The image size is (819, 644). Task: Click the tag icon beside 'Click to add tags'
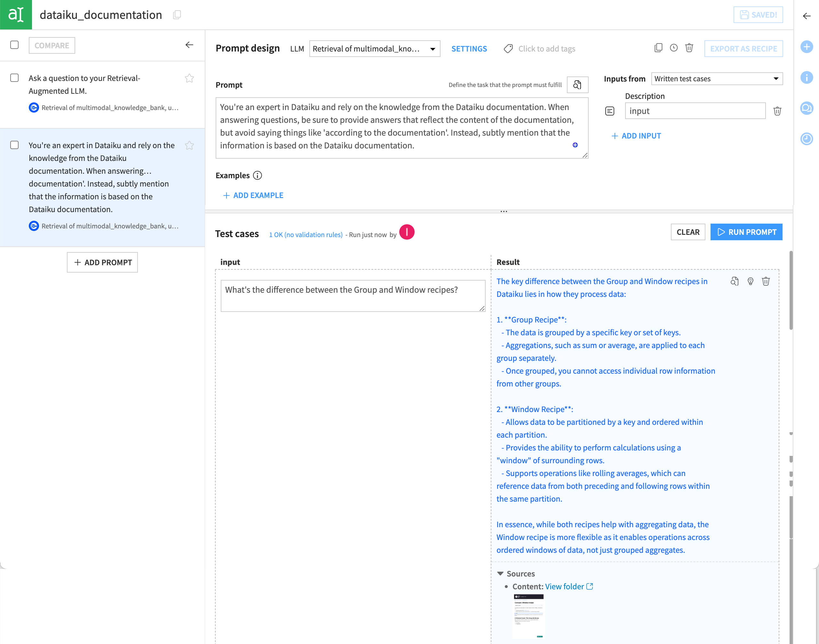pos(508,49)
